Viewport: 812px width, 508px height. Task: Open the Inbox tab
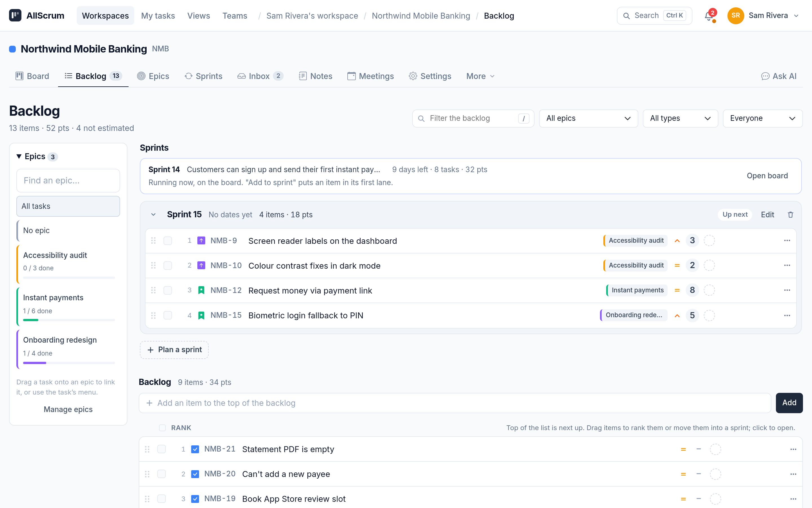261,76
